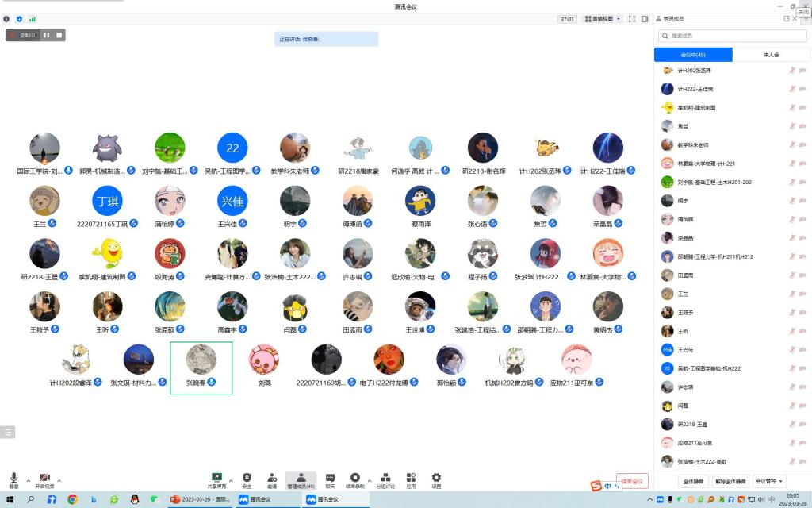Select the 会议中(49) tab
The height and width of the screenshot is (508, 812).
693,55
